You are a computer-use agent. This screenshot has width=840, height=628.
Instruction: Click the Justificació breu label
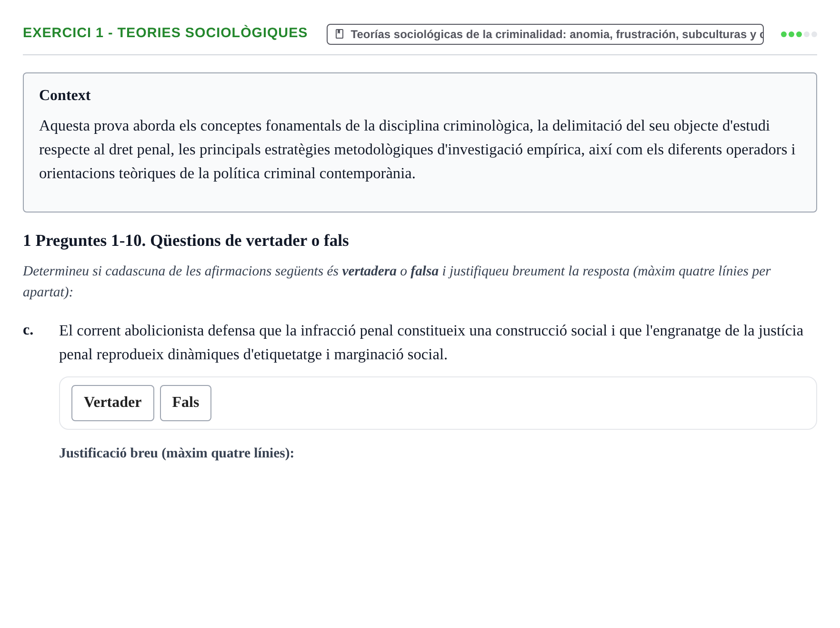177,453
